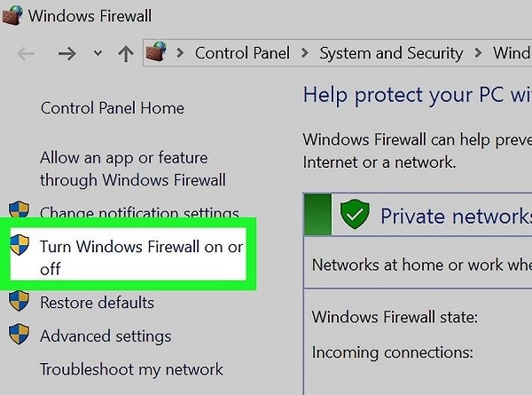Open Control Panel Home link
Viewport: 532px width, 395px height.
[x=113, y=108]
